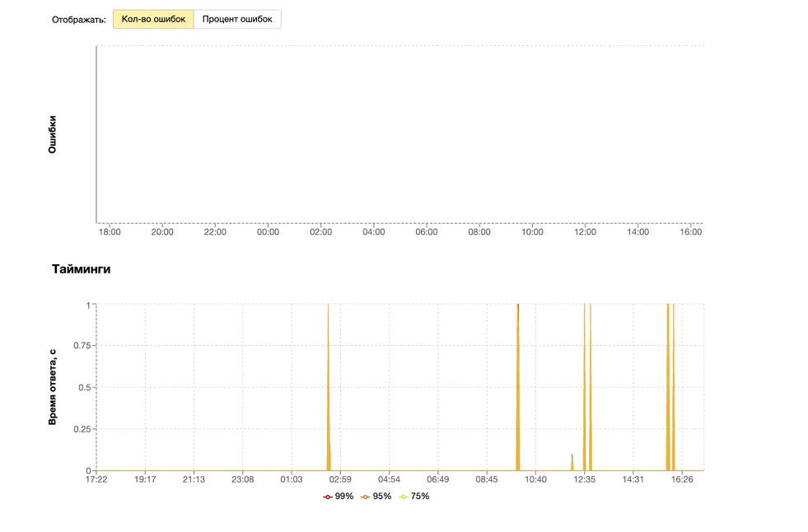Switch to 'Процент ошибок' display mode
Viewport: 808px width, 532px height.
pos(237,19)
